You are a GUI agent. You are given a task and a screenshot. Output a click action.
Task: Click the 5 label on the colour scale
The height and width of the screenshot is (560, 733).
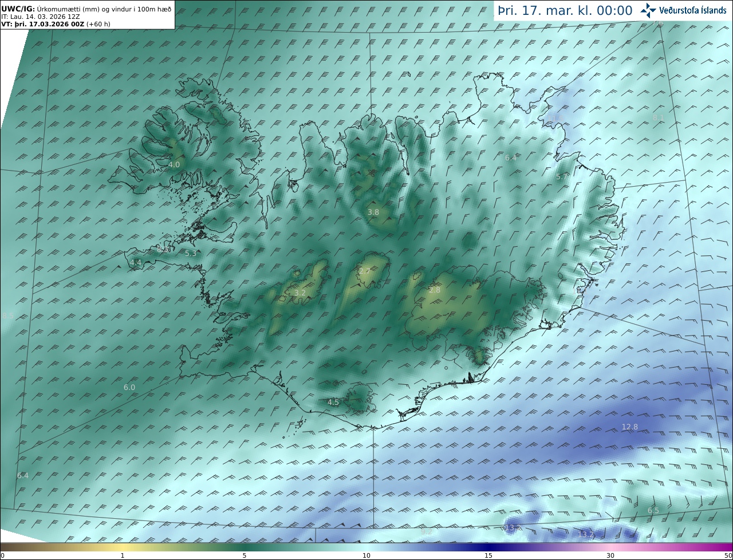coord(245,555)
